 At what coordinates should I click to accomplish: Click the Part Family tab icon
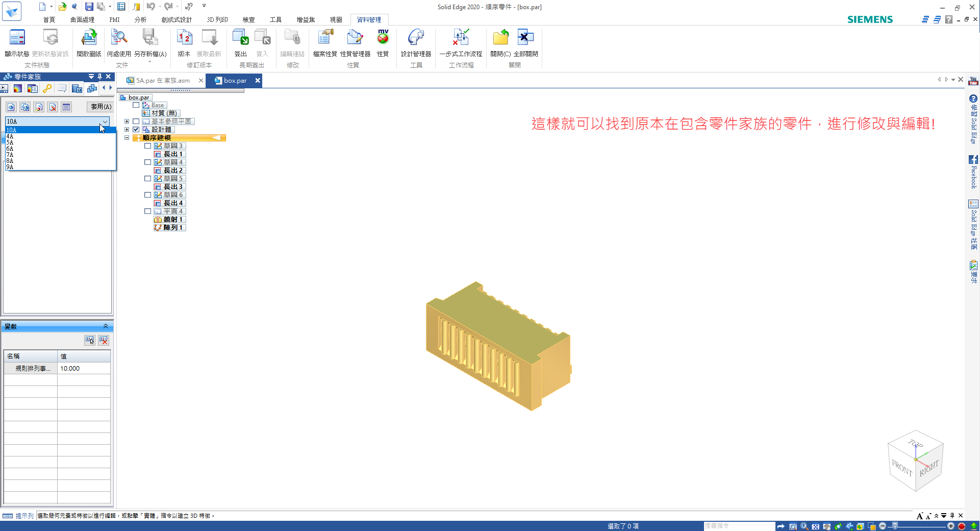click(x=92, y=89)
